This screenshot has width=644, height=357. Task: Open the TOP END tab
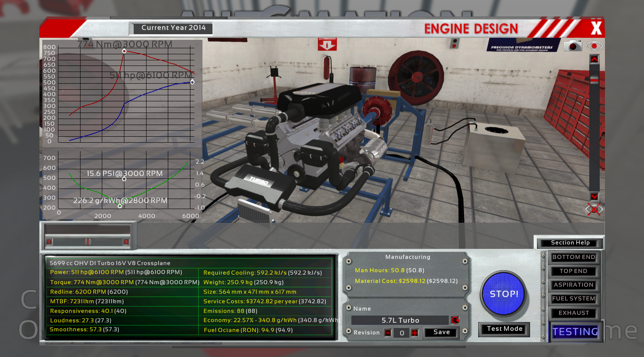574,271
